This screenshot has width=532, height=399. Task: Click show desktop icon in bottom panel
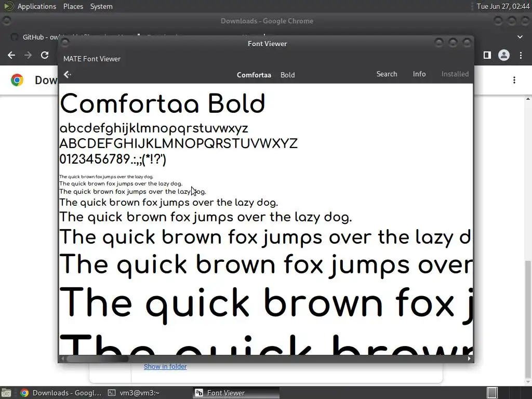tap(6, 393)
